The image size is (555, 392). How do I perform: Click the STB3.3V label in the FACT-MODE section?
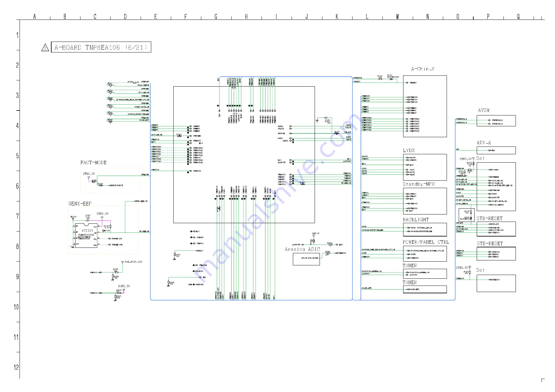point(89,174)
